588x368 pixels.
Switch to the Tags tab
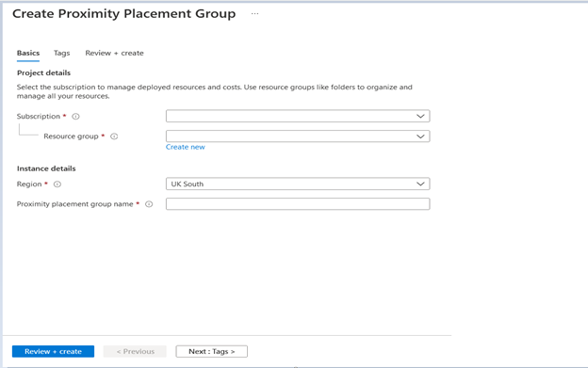(62, 53)
